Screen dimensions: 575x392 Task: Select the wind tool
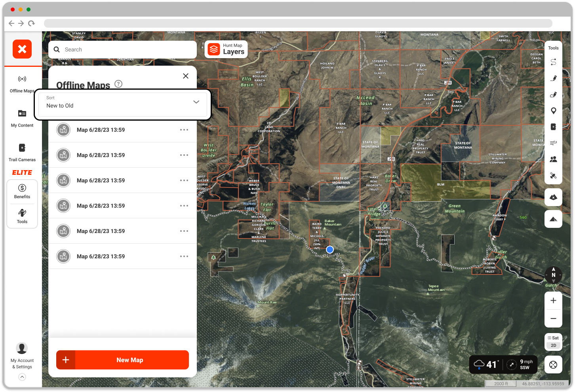coord(553,143)
